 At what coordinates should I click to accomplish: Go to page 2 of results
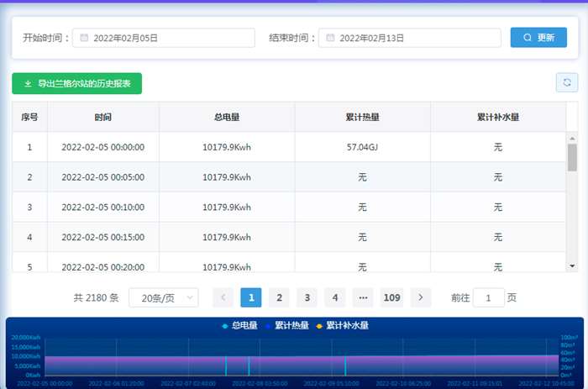[x=279, y=297]
